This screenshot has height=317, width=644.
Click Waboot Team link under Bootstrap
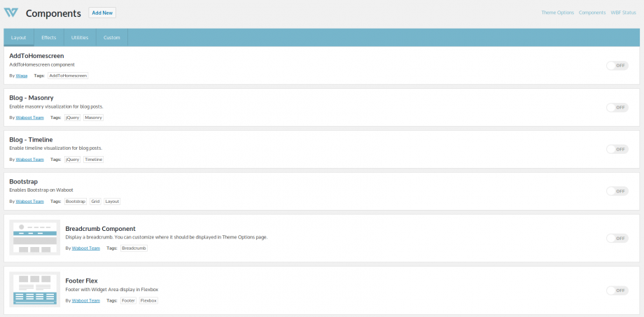[30, 202]
